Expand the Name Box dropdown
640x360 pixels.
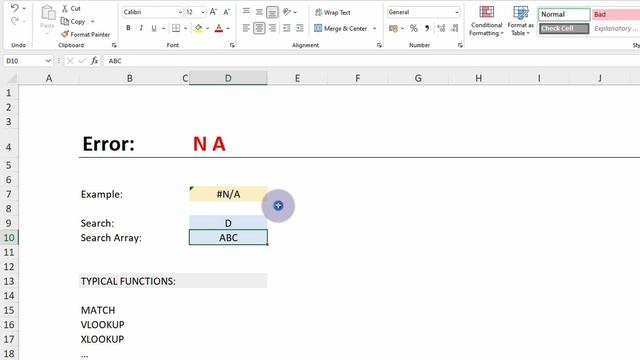pyautogui.click(x=48, y=61)
